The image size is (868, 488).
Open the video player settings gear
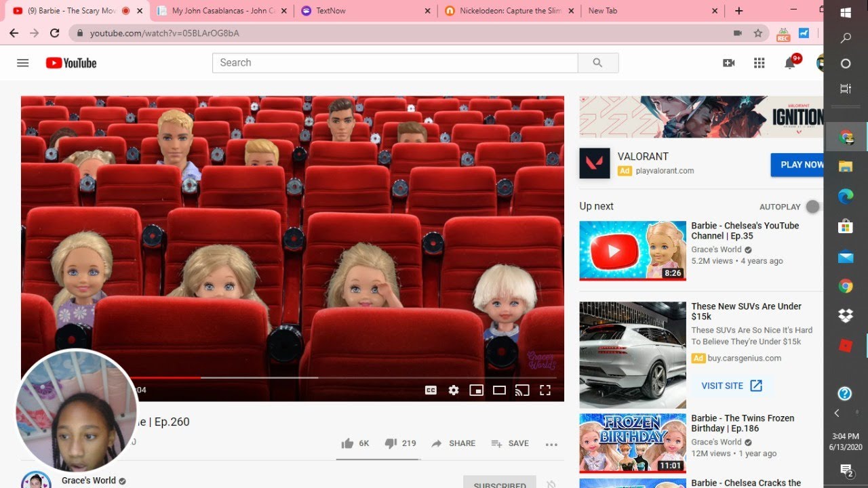point(454,390)
